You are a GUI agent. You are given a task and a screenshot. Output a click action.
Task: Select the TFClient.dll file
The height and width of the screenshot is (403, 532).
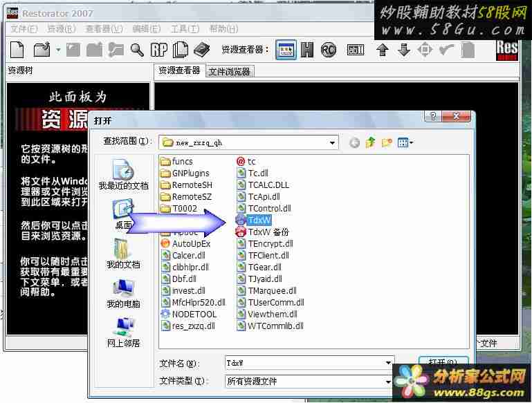pyautogui.click(x=263, y=256)
